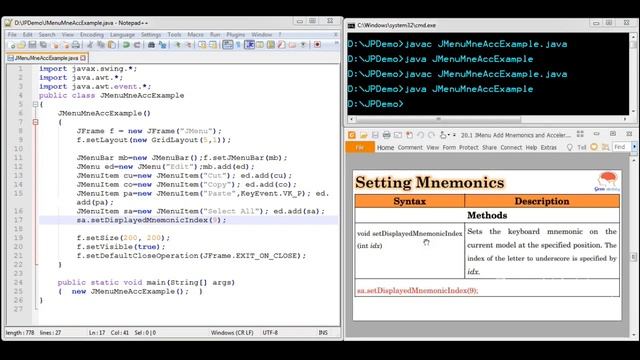This screenshot has width=640, height=360.
Task: Click the Open folder icon in Foxit
Action: click(x=363, y=135)
